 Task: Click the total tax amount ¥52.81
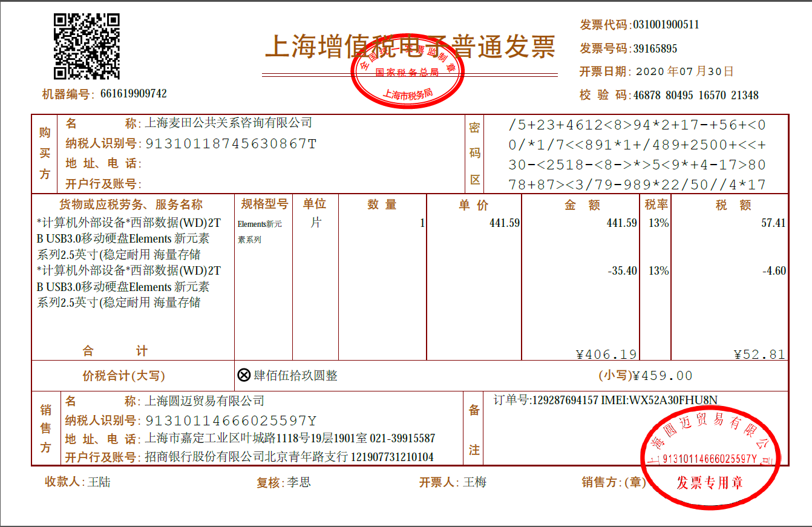tap(759, 355)
